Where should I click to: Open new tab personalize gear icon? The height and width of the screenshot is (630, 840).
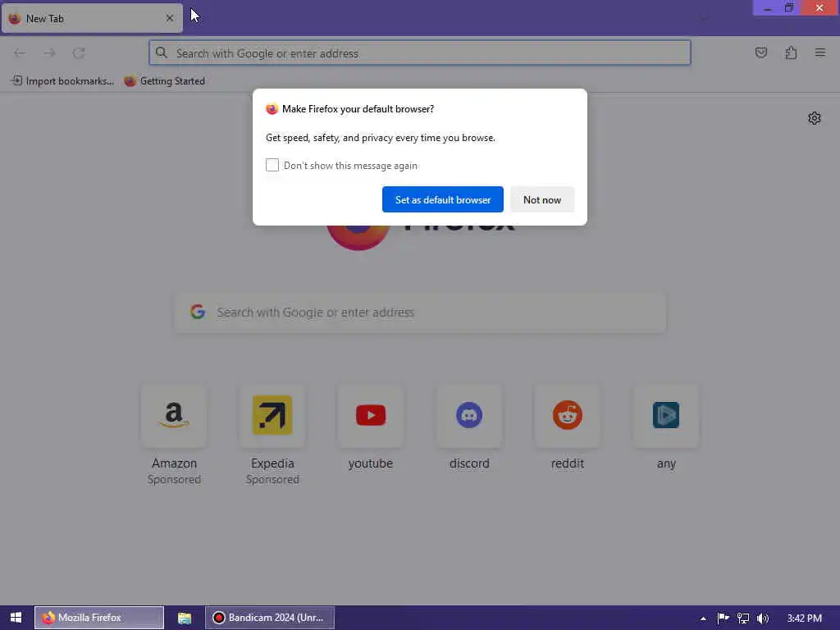click(x=815, y=118)
